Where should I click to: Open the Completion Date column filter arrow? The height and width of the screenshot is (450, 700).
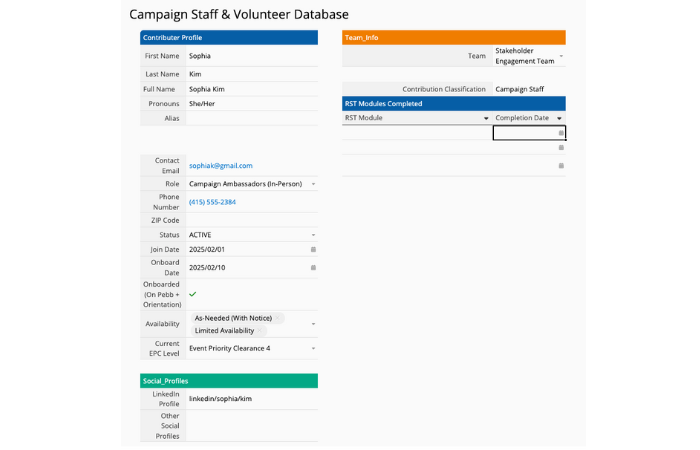pyautogui.click(x=560, y=118)
